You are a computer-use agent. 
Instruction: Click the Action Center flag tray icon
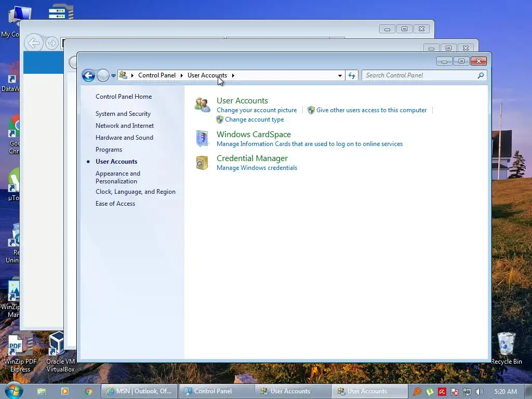click(x=455, y=392)
